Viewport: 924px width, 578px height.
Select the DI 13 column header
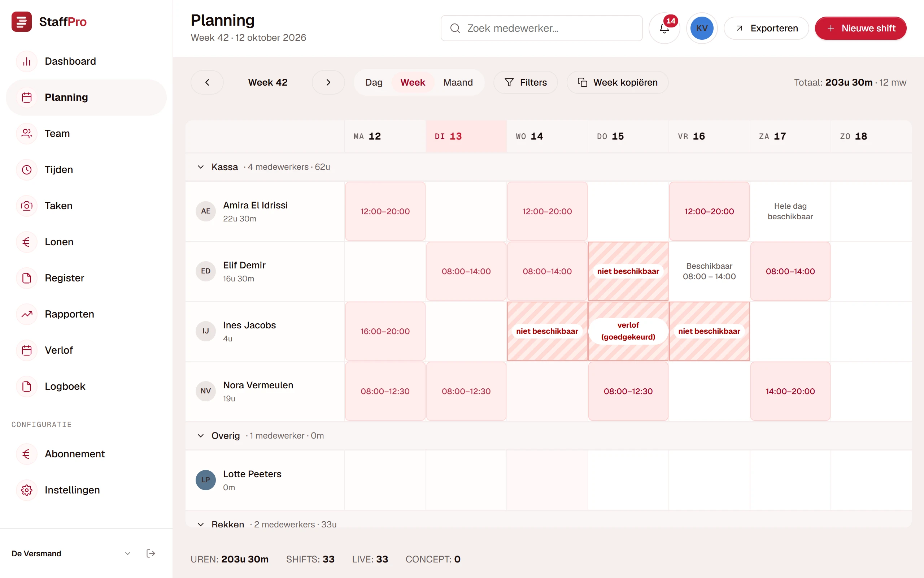click(x=466, y=137)
